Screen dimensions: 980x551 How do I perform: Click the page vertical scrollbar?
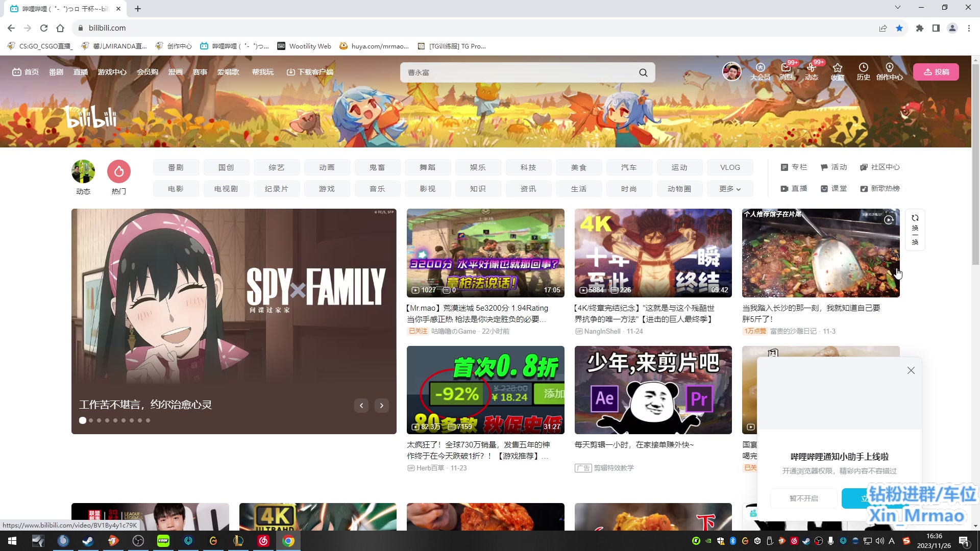pyautogui.click(x=975, y=163)
